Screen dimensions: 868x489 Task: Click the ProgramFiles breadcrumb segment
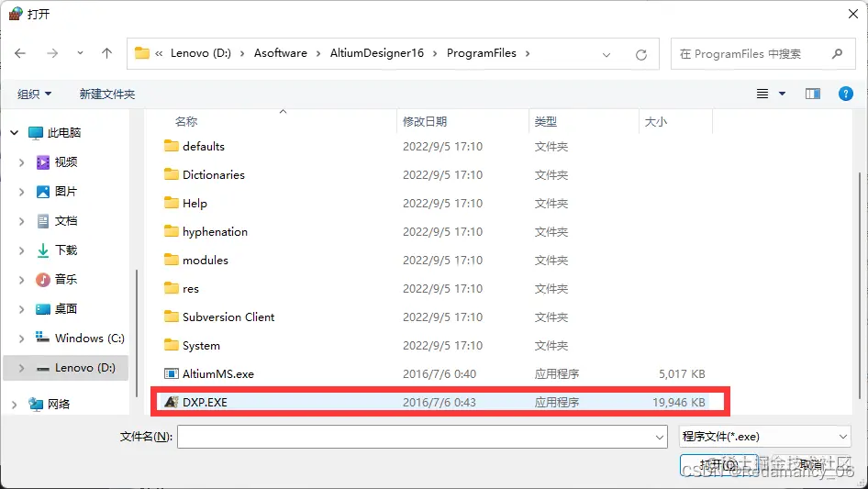pyautogui.click(x=481, y=53)
